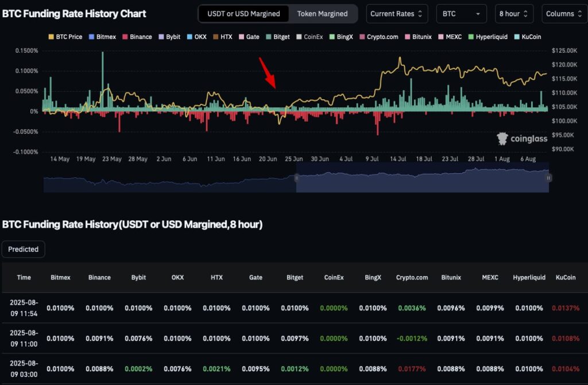
Task: Click the BingX table column header
Action: pyautogui.click(x=373, y=277)
